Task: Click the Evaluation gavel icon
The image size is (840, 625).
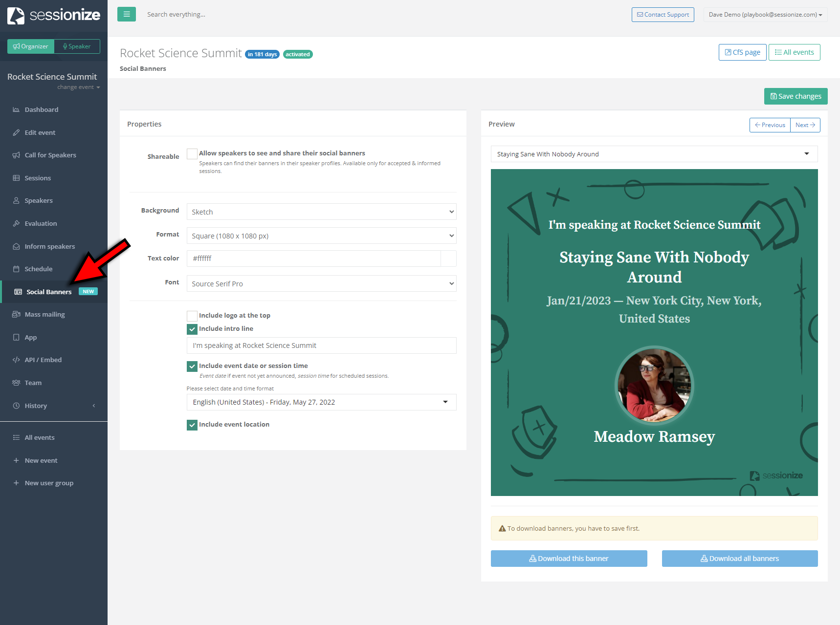Action: [x=16, y=224]
